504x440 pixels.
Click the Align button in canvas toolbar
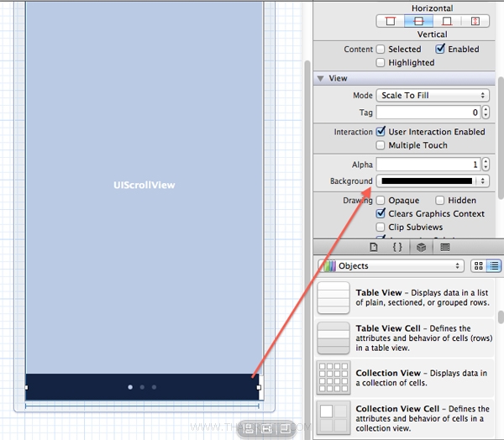(249, 428)
